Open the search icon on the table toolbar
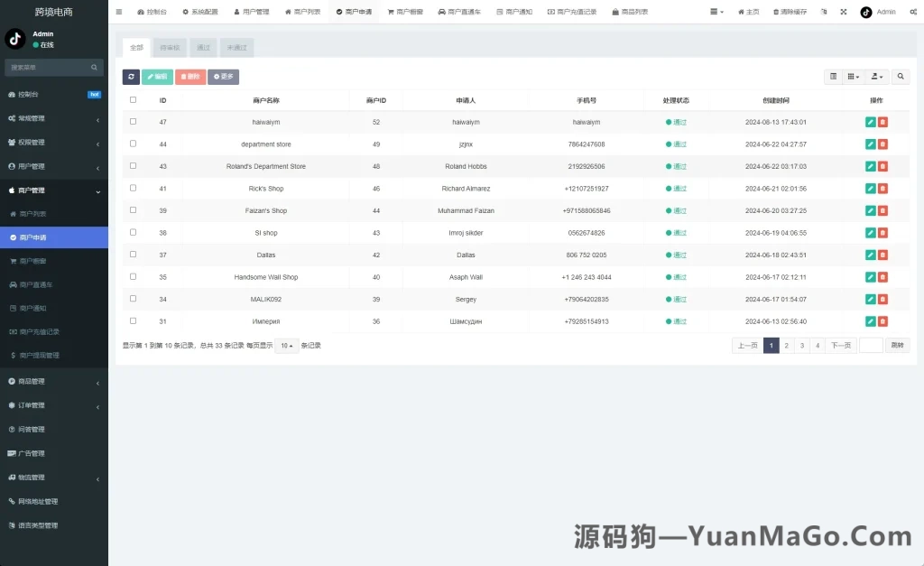This screenshot has height=566, width=924. 901,77
